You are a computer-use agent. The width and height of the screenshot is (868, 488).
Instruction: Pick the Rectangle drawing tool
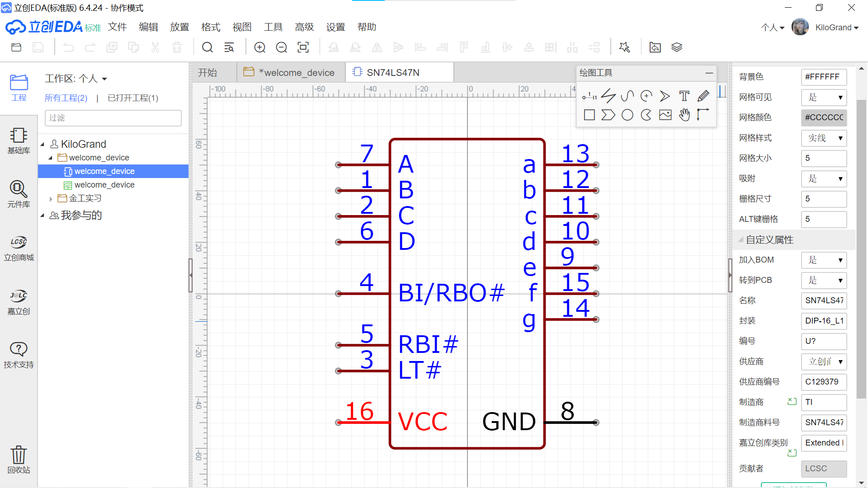click(x=589, y=115)
